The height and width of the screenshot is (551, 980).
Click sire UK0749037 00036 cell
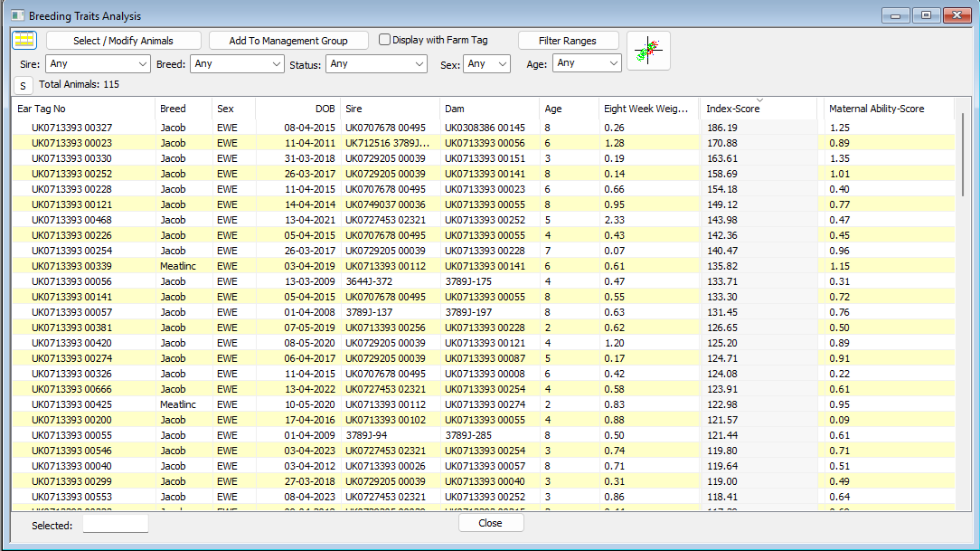[x=385, y=204]
